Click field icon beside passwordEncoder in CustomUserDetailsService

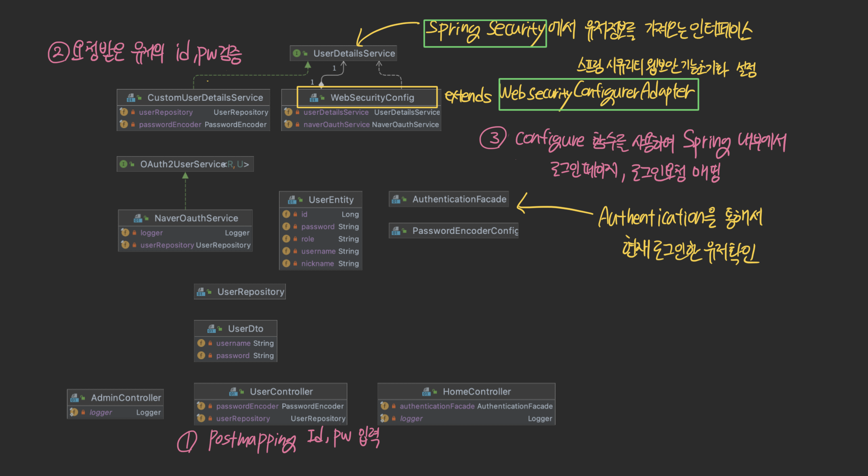[x=124, y=124]
